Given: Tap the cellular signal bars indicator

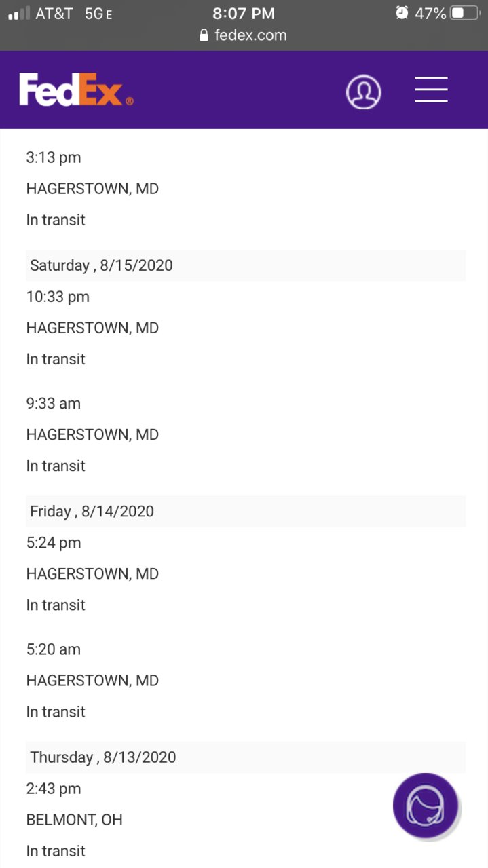Looking at the screenshot, I should (x=18, y=13).
